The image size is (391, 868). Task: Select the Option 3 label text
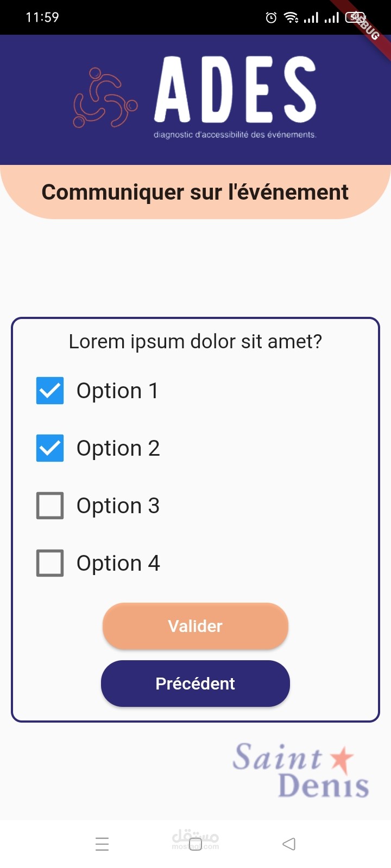(118, 506)
